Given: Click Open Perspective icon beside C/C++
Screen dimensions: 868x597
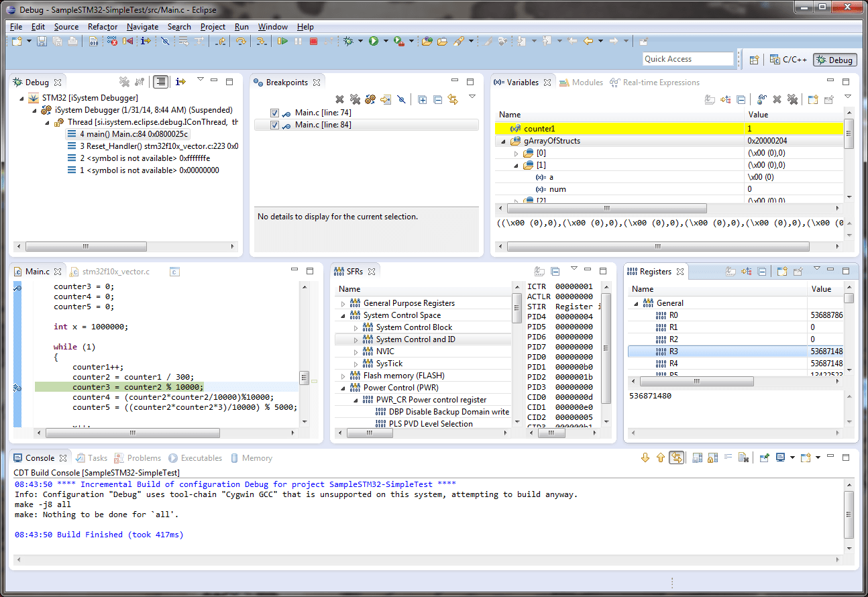Looking at the screenshot, I should pyautogui.click(x=754, y=60).
